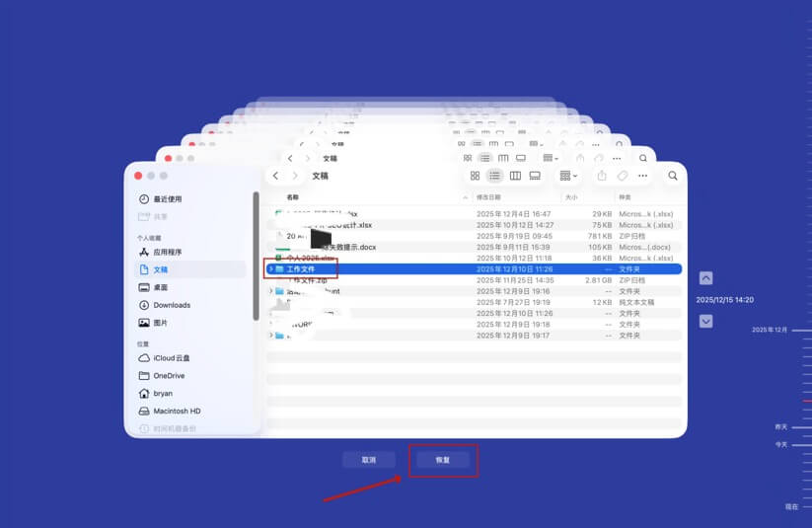
Task: Click the 恢复 (Restore) button
Action: click(x=442, y=460)
